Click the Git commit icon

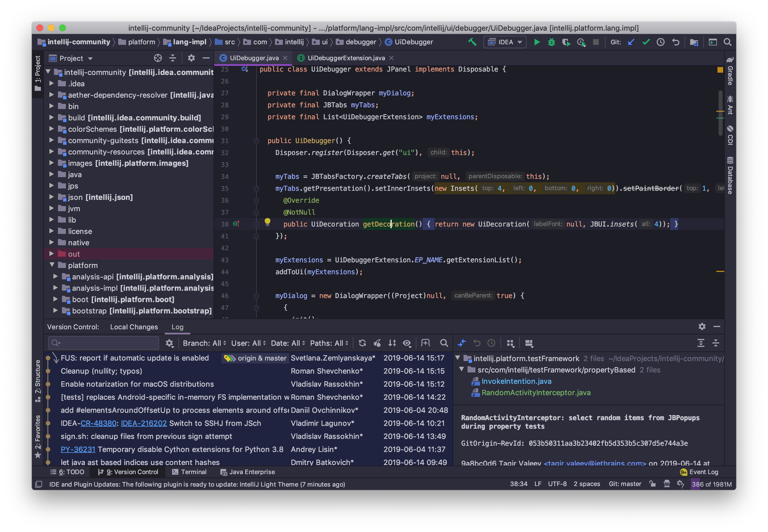click(x=647, y=41)
